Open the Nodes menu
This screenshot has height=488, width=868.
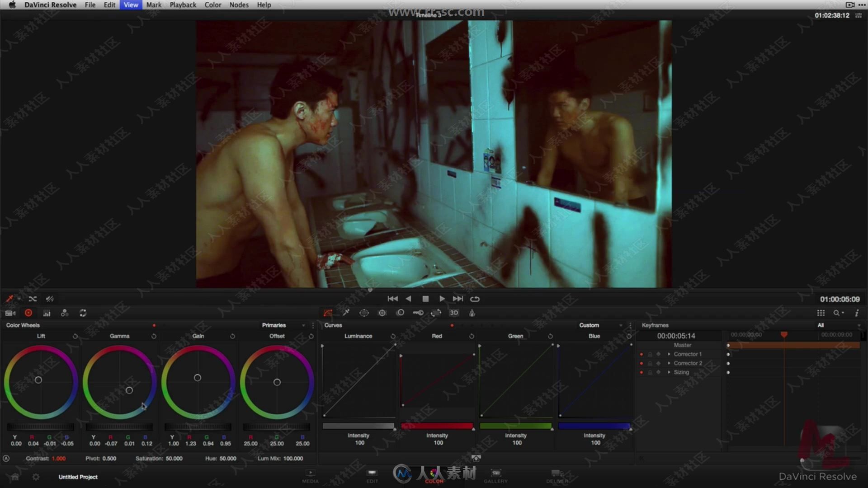click(239, 5)
